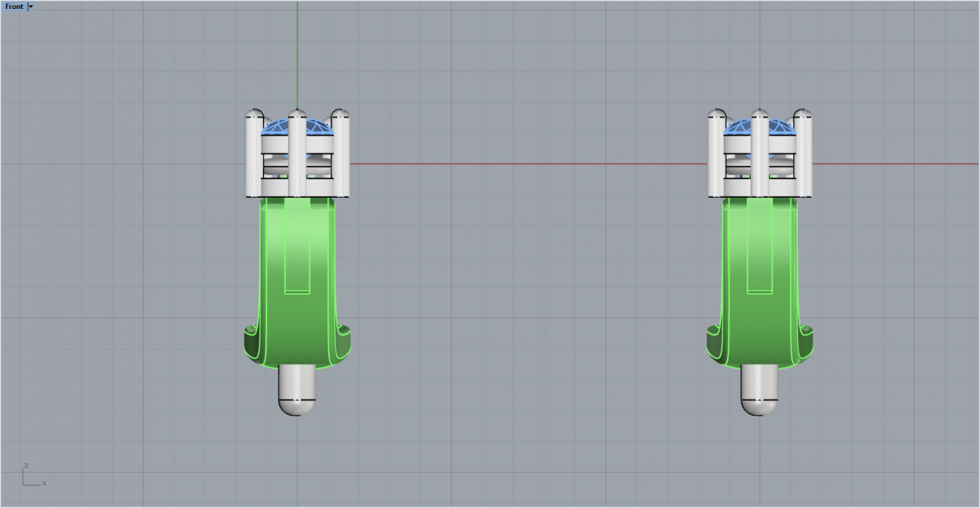Click the Front viewport title label
This screenshot has width=980, height=508.
pyautogui.click(x=14, y=6)
